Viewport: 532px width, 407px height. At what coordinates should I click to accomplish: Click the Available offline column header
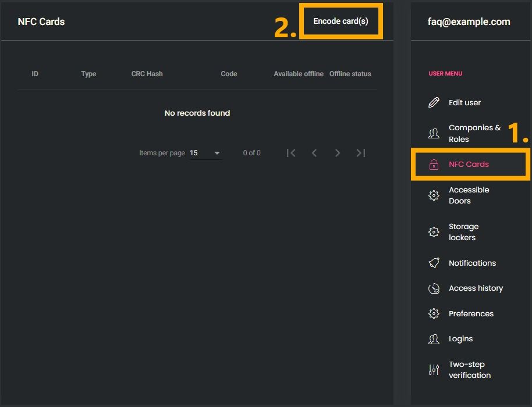[x=299, y=74]
